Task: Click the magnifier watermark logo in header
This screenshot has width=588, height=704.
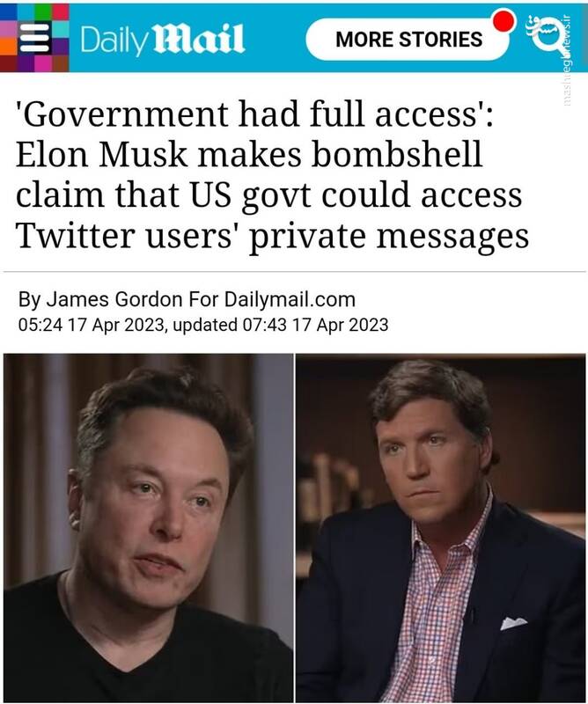Action: (x=545, y=33)
